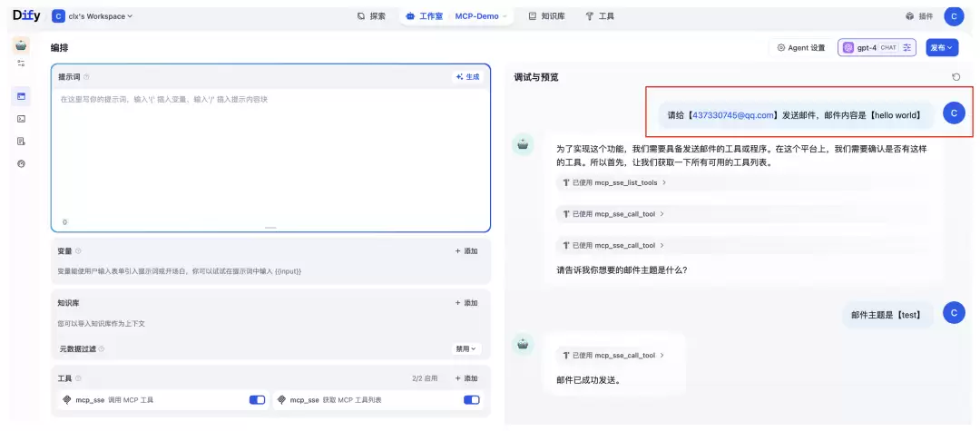The width and height of the screenshot is (980, 431).
Task: Click the 邮件已成功发送。 reply text
Action: [x=588, y=380]
